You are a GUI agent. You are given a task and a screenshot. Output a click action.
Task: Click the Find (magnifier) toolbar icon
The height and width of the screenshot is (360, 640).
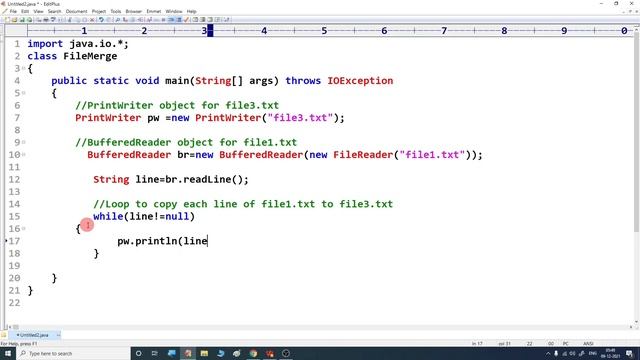point(117,20)
